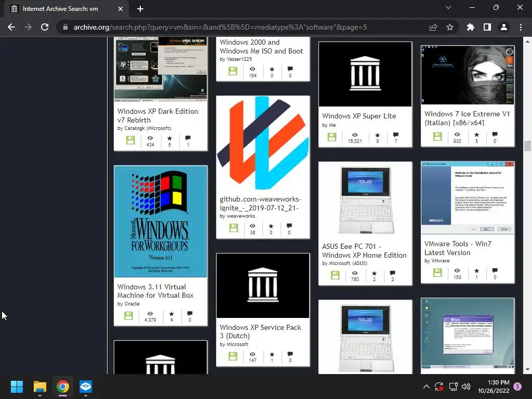Open VMware Tools setup wizard thumbnail

coord(468,198)
